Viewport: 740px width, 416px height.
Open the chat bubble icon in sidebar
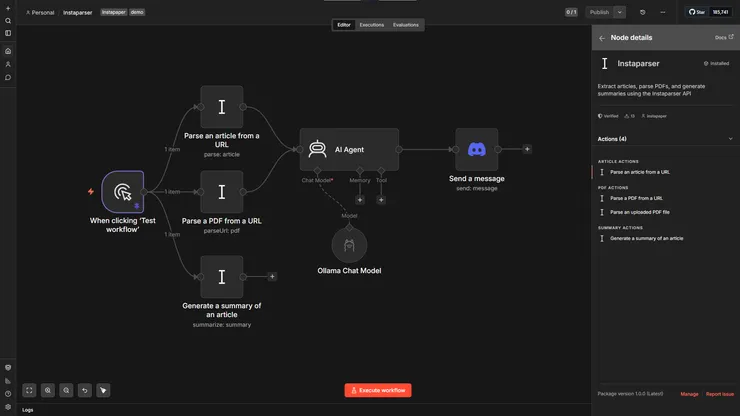(x=8, y=77)
